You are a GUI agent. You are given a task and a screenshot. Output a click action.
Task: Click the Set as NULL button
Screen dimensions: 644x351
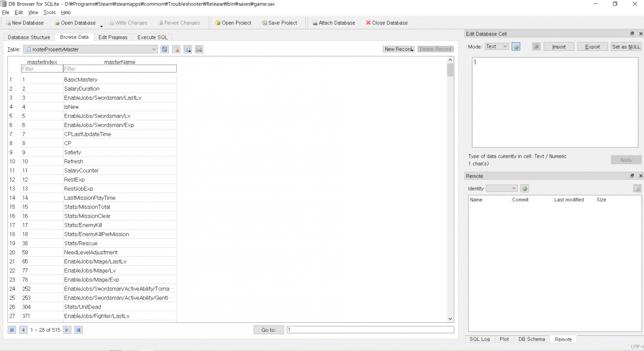coord(626,47)
